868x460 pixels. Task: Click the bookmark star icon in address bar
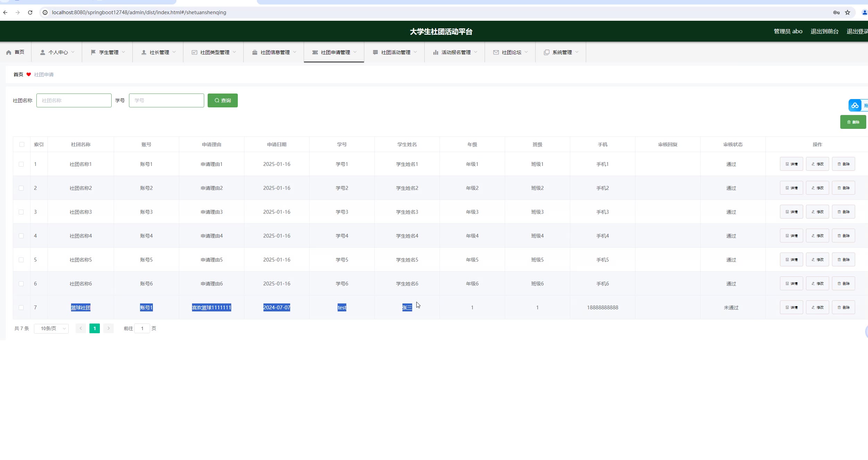tap(848, 12)
